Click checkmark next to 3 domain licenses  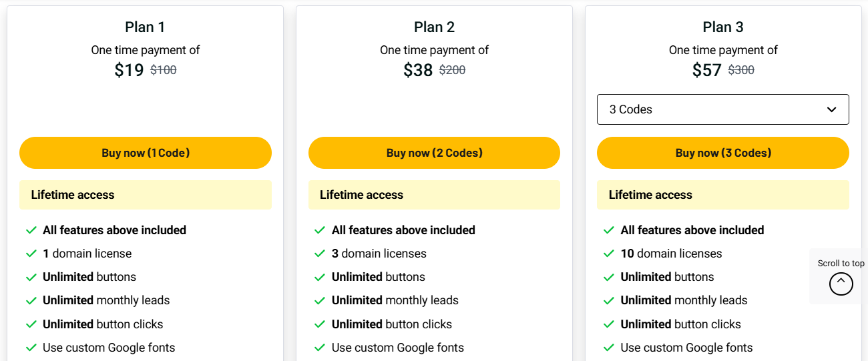(320, 254)
